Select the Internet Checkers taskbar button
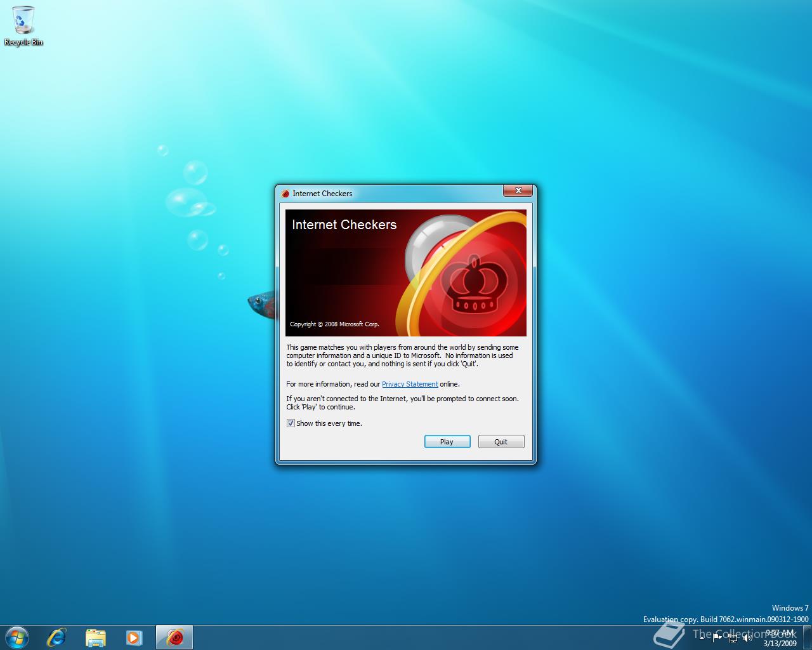Viewport: 812px width, 650px height. [174, 637]
